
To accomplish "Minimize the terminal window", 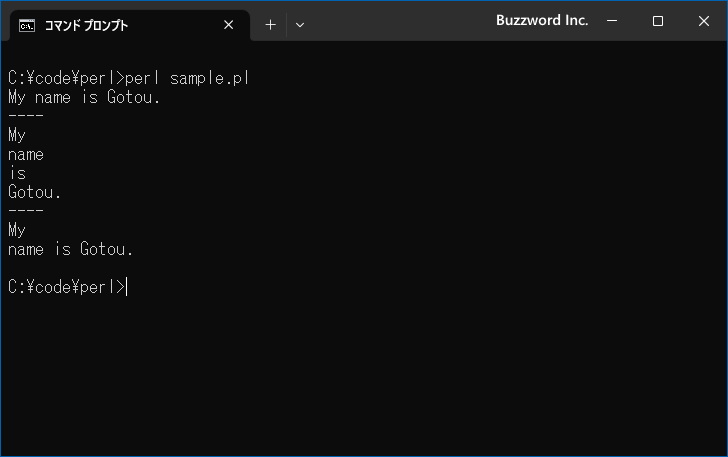I will point(612,21).
